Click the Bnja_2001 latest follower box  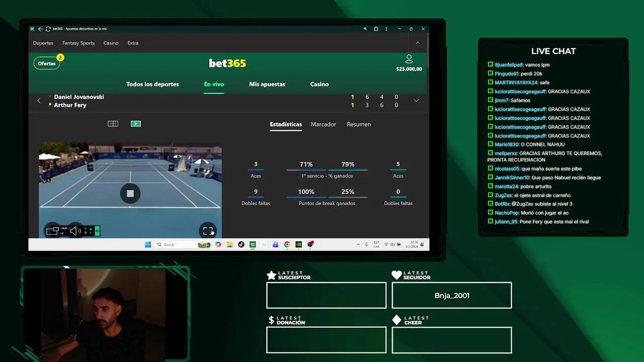(452, 295)
